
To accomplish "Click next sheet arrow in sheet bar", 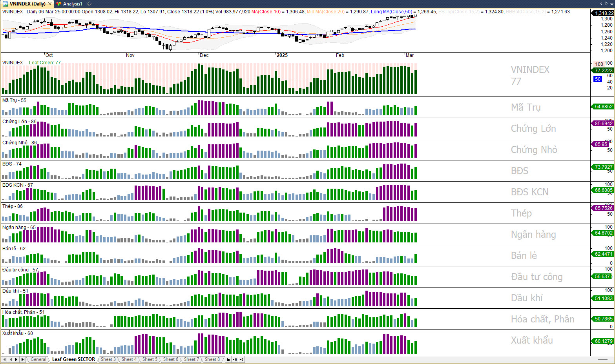I will click(x=16, y=359).
